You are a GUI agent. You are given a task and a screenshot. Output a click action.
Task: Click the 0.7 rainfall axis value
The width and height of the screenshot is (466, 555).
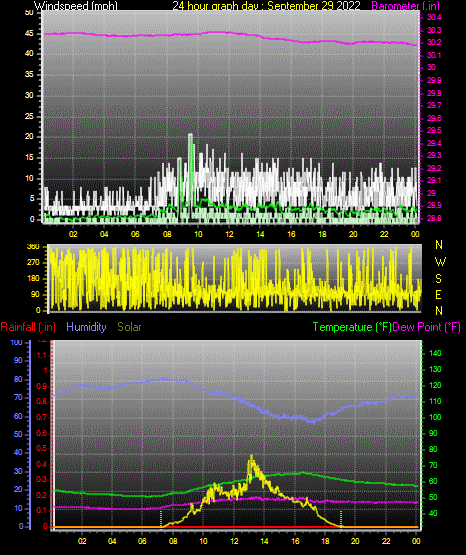(x=42, y=418)
